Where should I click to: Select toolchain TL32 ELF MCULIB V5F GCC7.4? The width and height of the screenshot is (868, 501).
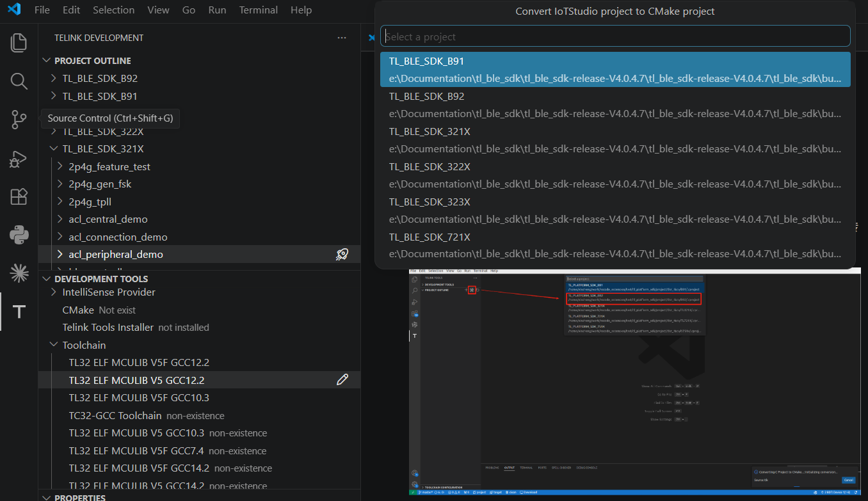199,451
